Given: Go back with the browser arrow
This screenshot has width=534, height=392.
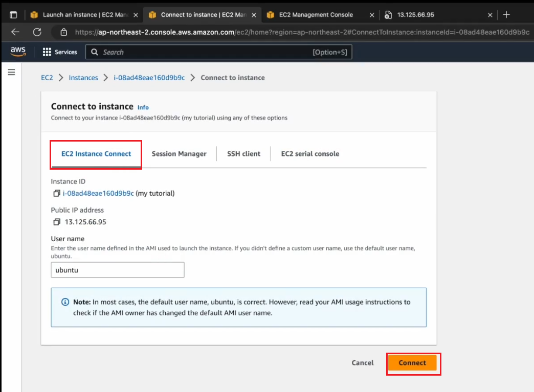Looking at the screenshot, I should (x=15, y=32).
